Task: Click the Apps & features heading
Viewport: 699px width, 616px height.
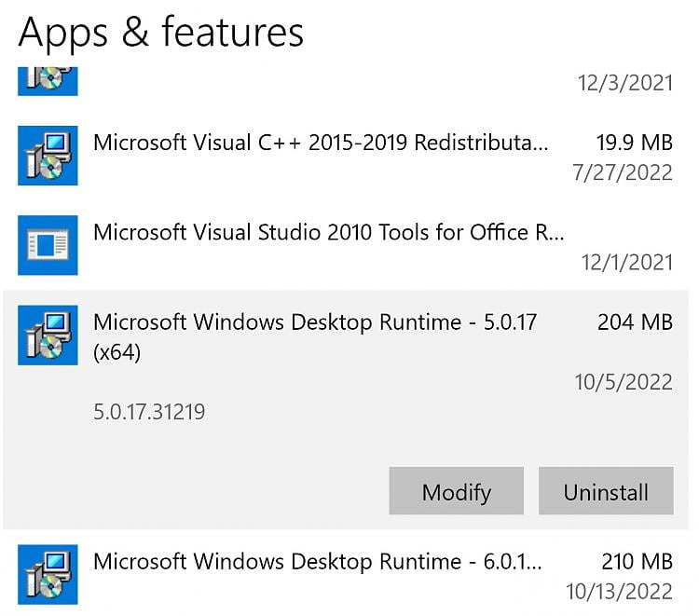Action: pyautogui.click(x=161, y=32)
